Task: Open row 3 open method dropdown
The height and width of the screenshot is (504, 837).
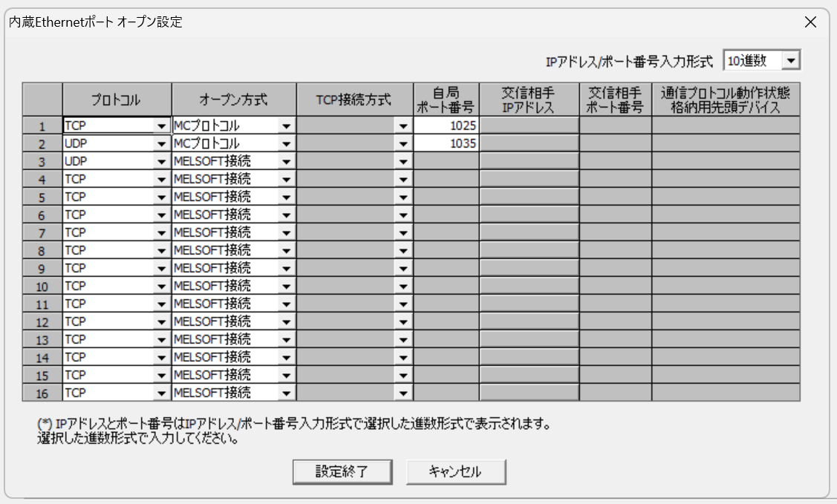Action: pos(286,162)
